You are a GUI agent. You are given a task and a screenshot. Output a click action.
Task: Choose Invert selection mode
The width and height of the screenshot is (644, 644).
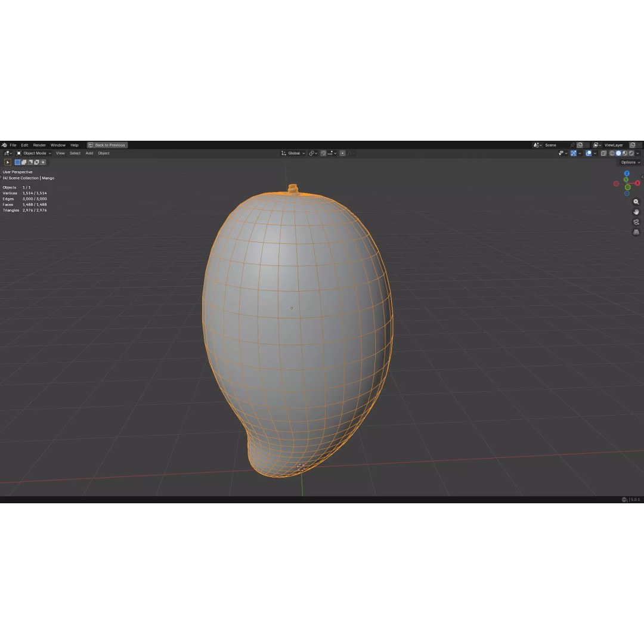point(36,162)
